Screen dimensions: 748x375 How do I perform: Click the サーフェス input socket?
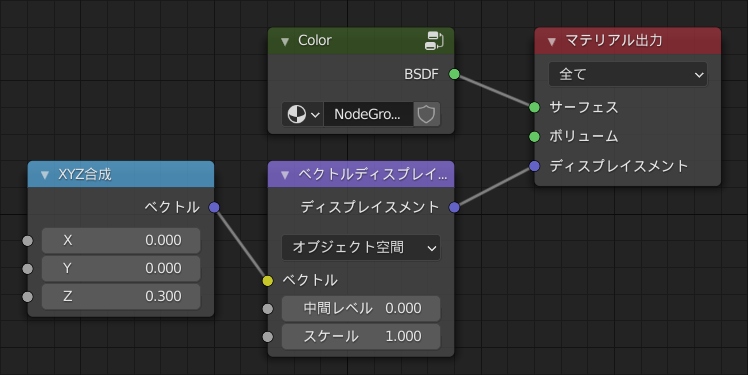coord(534,107)
